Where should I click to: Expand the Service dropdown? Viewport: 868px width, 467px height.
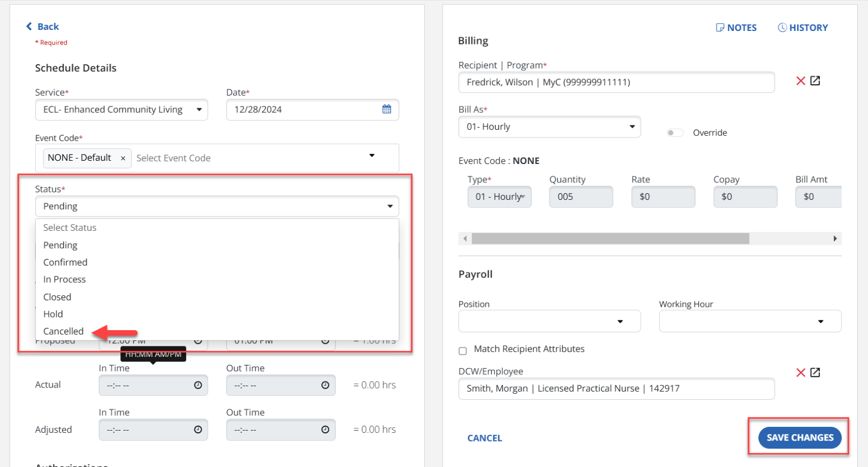[199, 110]
